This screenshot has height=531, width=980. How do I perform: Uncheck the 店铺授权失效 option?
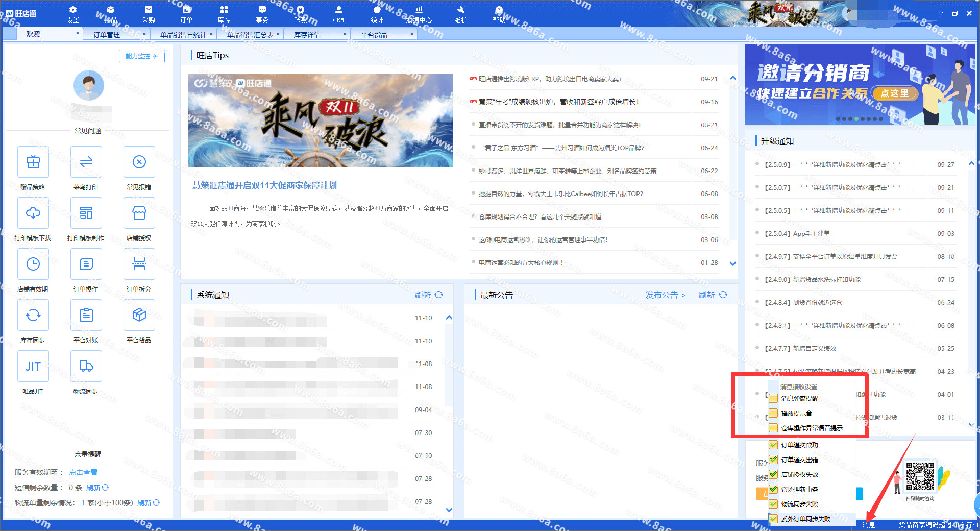(x=773, y=474)
